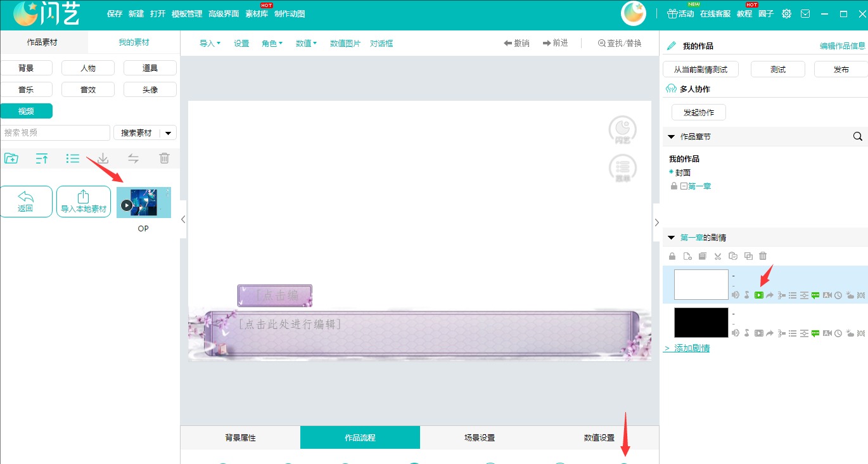Open the mail envelope icon in title bar
Screen dimensions: 868x464
tap(805, 13)
